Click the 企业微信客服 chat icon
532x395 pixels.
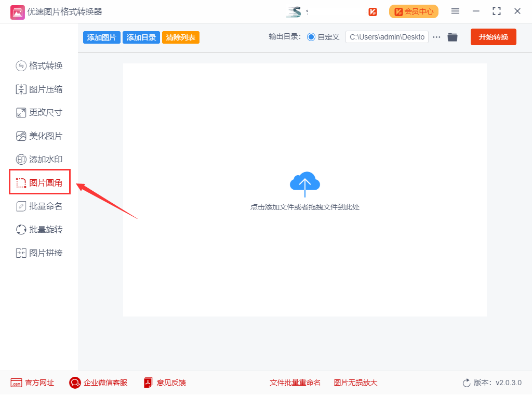point(75,383)
